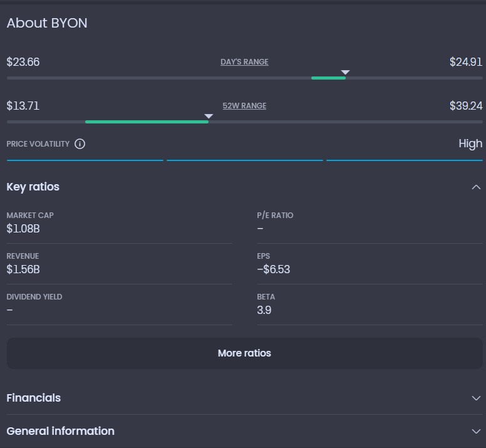
Task: Click the Revenue value $1.56B
Action: (x=23, y=269)
